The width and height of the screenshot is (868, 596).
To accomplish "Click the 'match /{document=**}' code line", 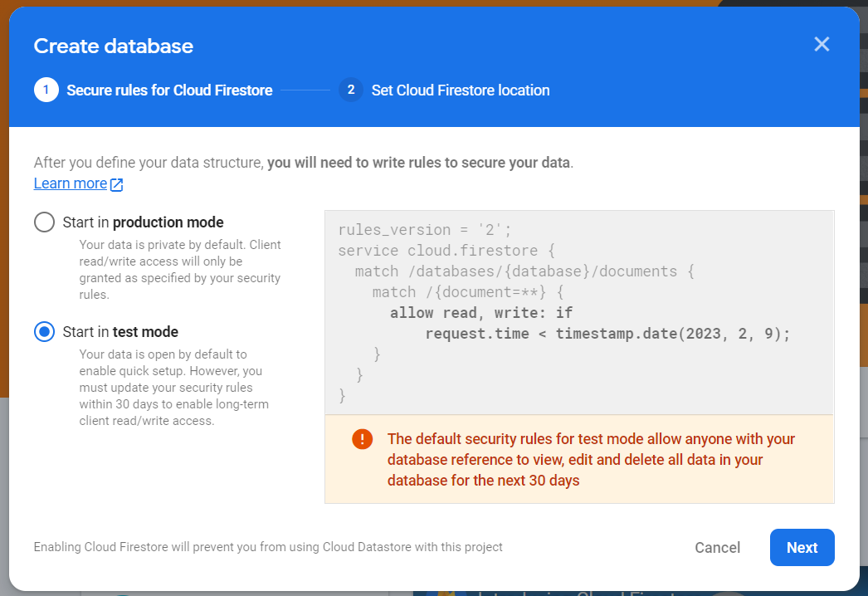I will 468,292.
